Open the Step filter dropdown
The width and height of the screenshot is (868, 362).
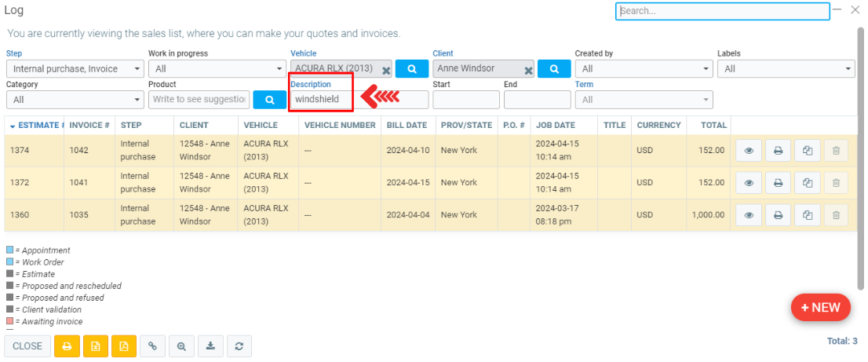click(x=74, y=69)
